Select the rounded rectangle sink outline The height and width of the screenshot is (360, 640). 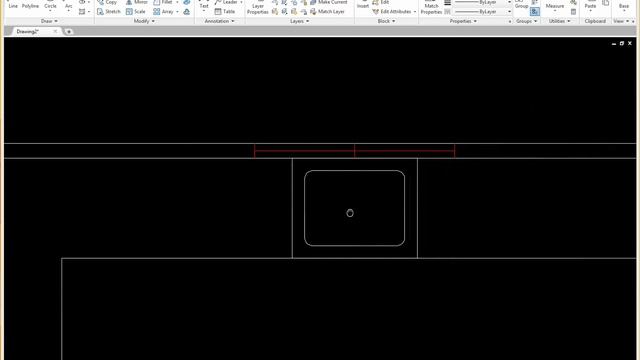pos(354,208)
